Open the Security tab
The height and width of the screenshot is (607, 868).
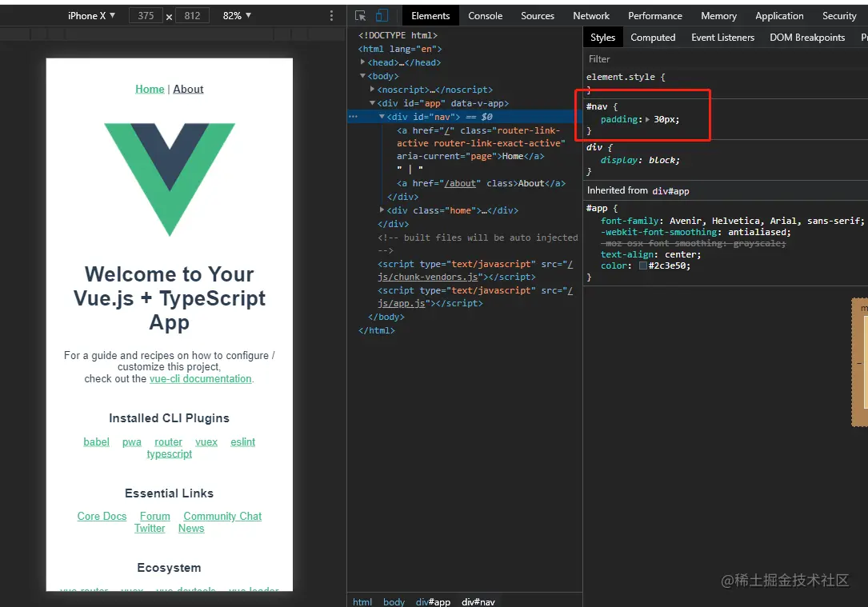[838, 16]
